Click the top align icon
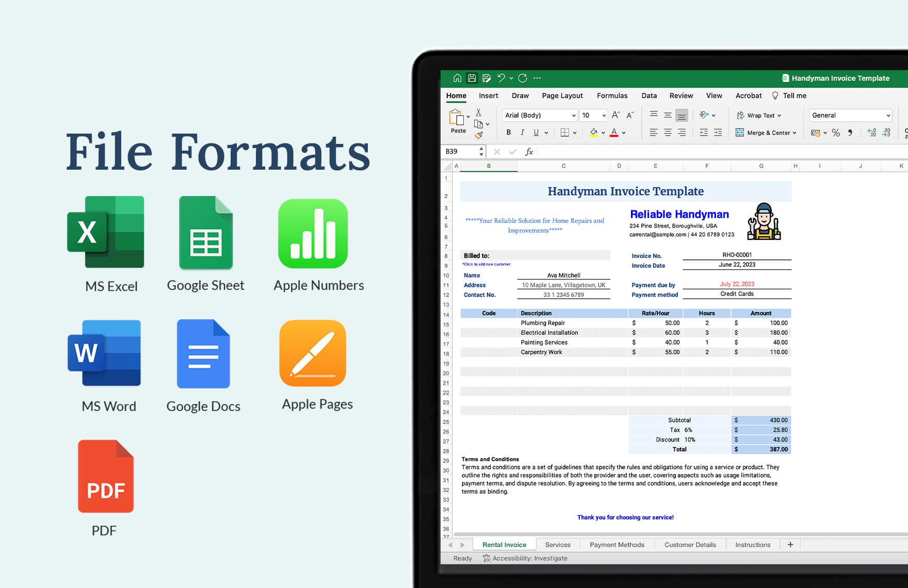Screen dimensions: 908x588 654,114
